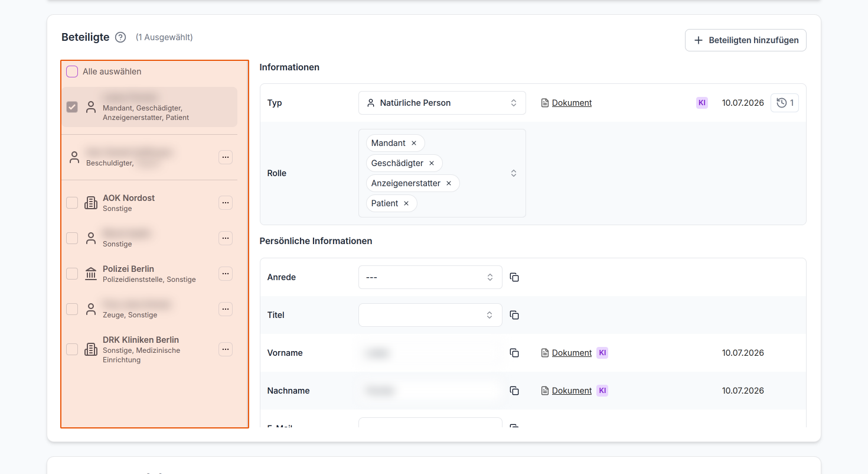The image size is (868, 474).
Task: Open more options for the Zeuge participant
Action: click(x=226, y=309)
